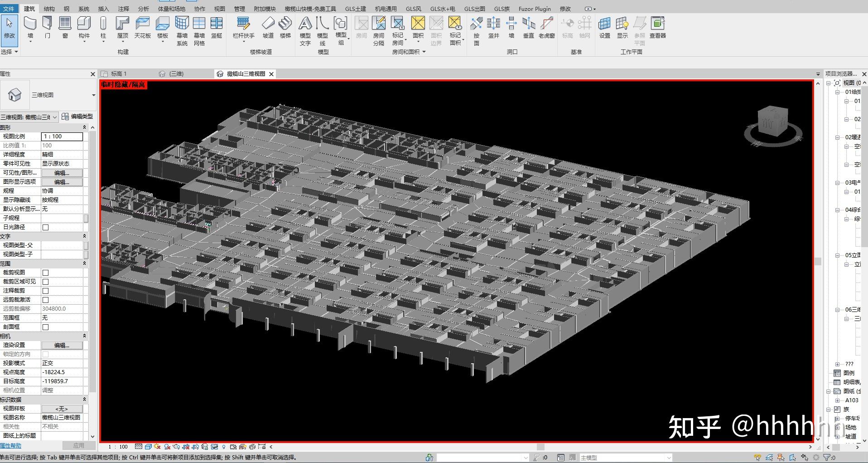Select the Curtain System (幕墙系统) tool

click(182, 31)
